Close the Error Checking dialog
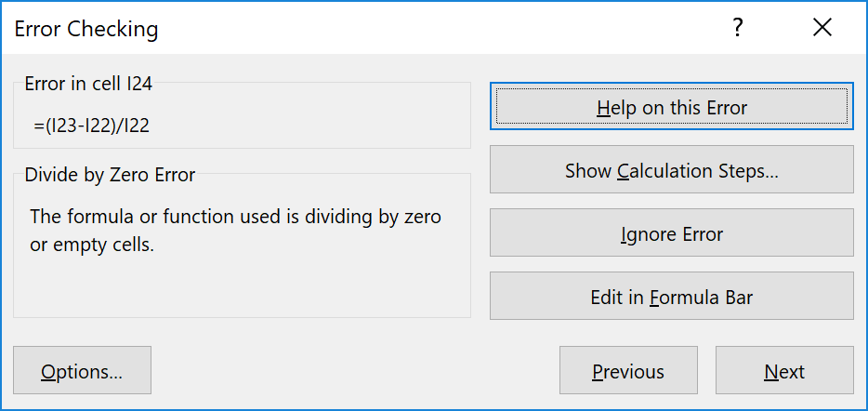Screen dimensions: 868x411 click(822, 29)
